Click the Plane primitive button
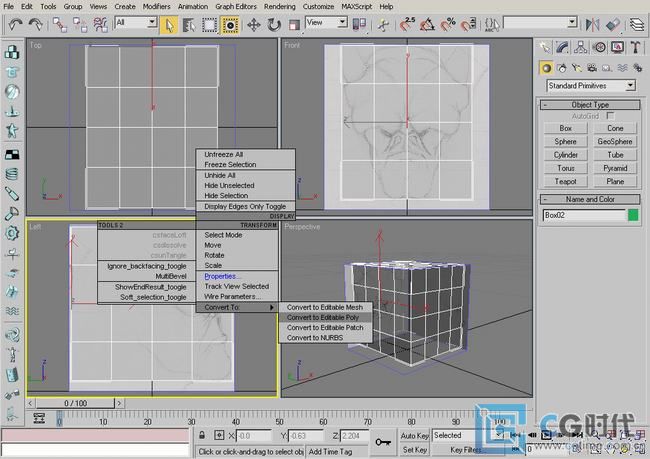The width and height of the screenshot is (650, 459). [x=615, y=181]
